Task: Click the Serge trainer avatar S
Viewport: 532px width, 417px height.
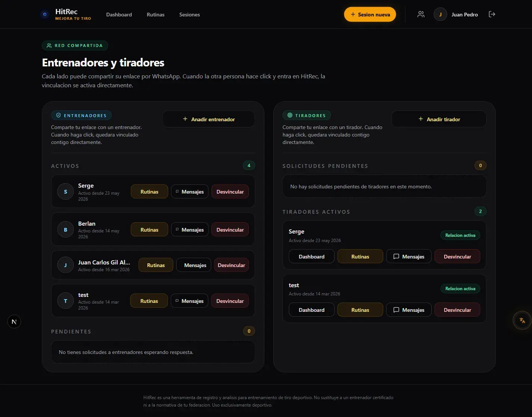Action: (66, 192)
